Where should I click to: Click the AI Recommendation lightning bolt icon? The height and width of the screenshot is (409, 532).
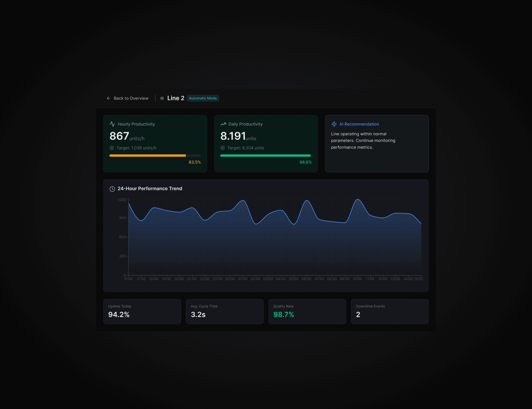point(334,124)
